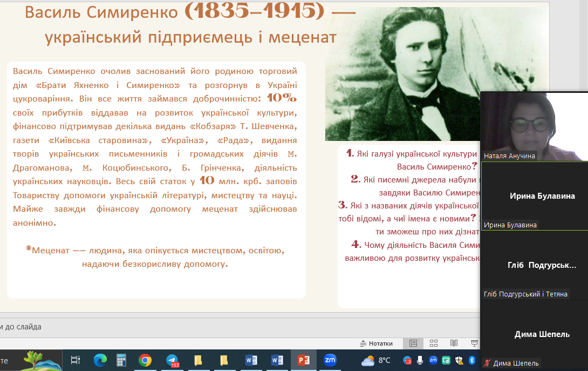The image size is (588, 371).
Task: Open Bluetooth settings from the tray
Action: (472, 361)
